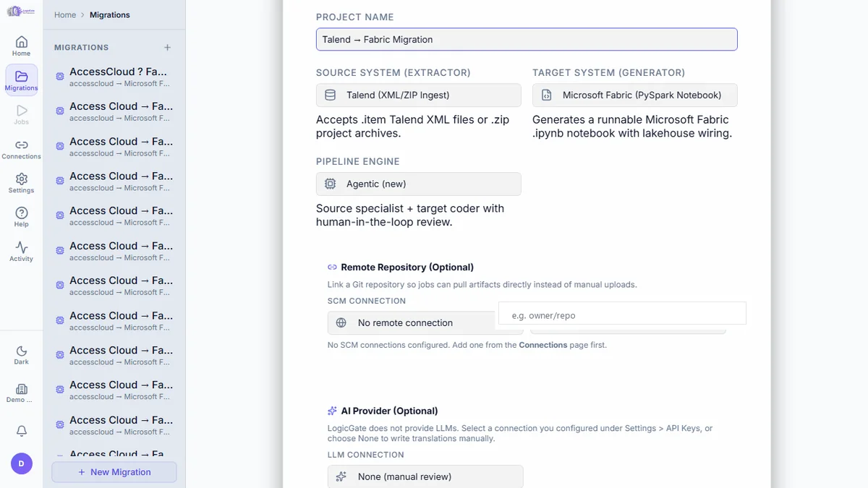Open the AccessCloud ? Fa... migration
This screenshot has width=868, height=488.
point(114,77)
